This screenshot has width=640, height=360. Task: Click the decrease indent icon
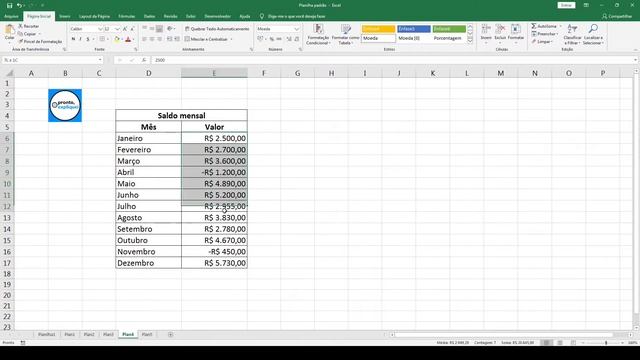point(169,39)
